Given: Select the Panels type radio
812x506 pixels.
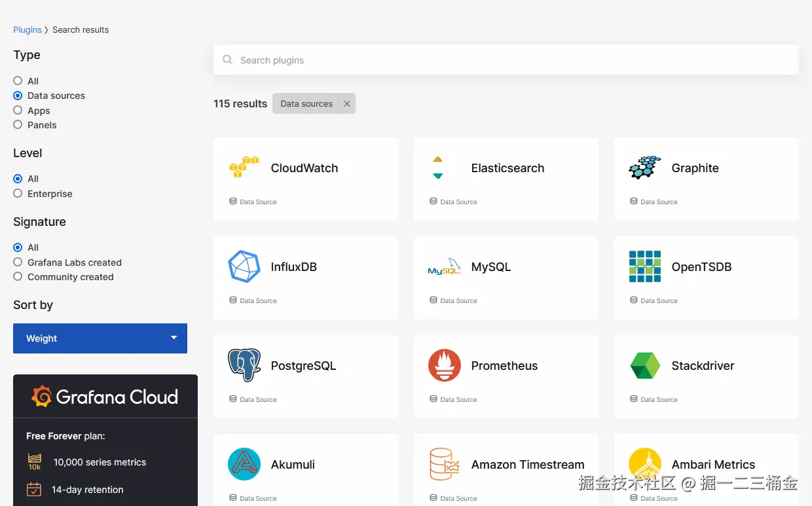Looking at the screenshot, I should (x=18, y=124).
